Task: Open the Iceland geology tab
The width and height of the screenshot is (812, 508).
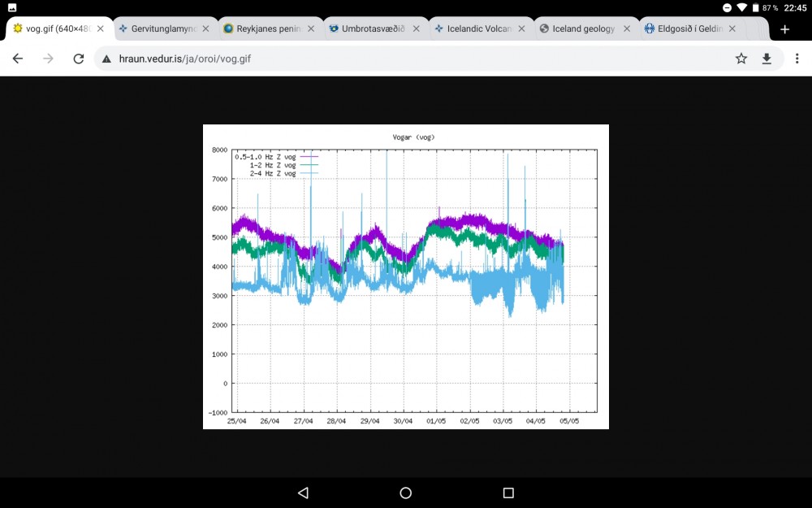Action: (x=581, y=27)
